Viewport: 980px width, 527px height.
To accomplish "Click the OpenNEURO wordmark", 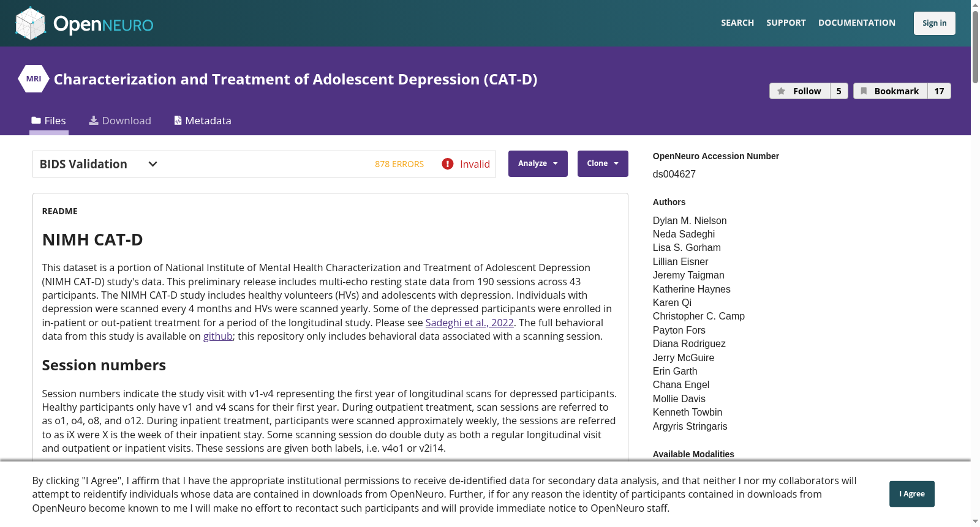I will pos(103,24).
